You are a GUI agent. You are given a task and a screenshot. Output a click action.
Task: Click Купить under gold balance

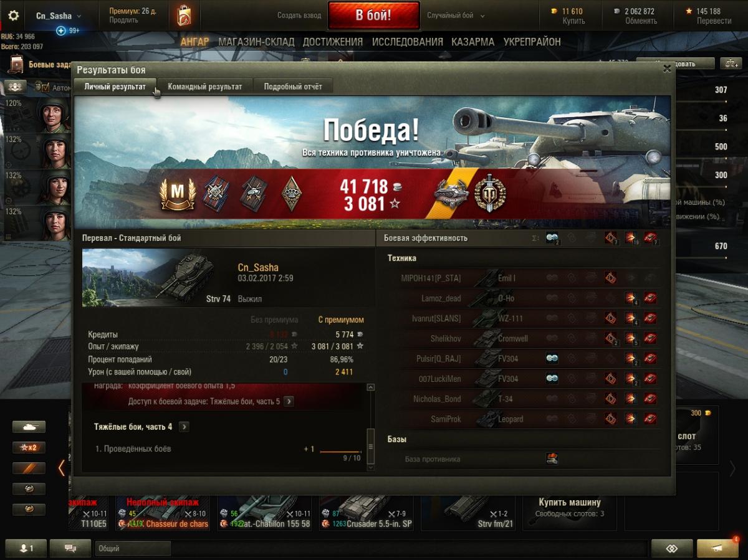point(573,21)
